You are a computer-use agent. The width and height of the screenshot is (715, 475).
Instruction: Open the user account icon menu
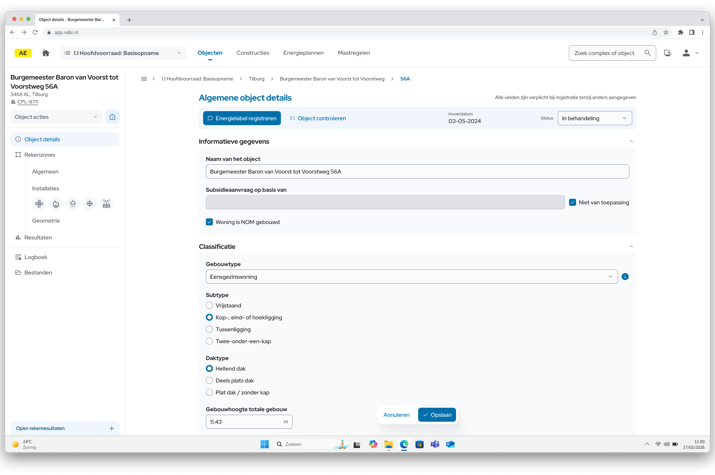(x=687, y=53)
